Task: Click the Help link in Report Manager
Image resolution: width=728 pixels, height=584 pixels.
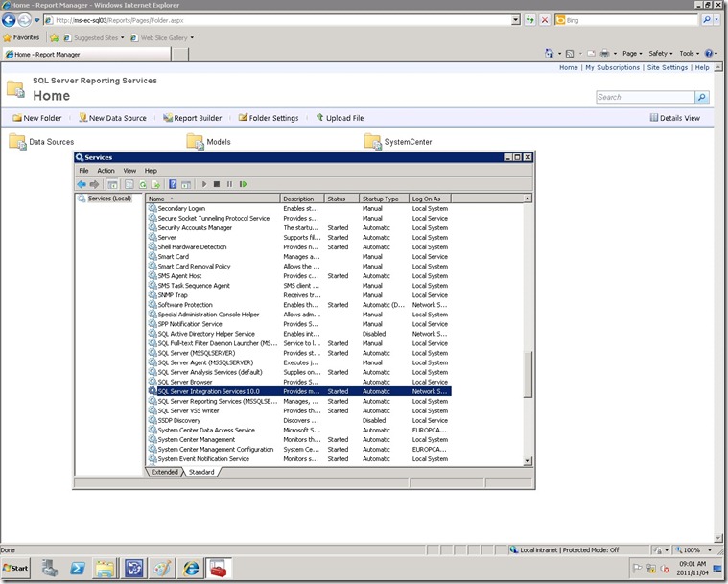Action: pyautogui.click(x=702, y=68)
